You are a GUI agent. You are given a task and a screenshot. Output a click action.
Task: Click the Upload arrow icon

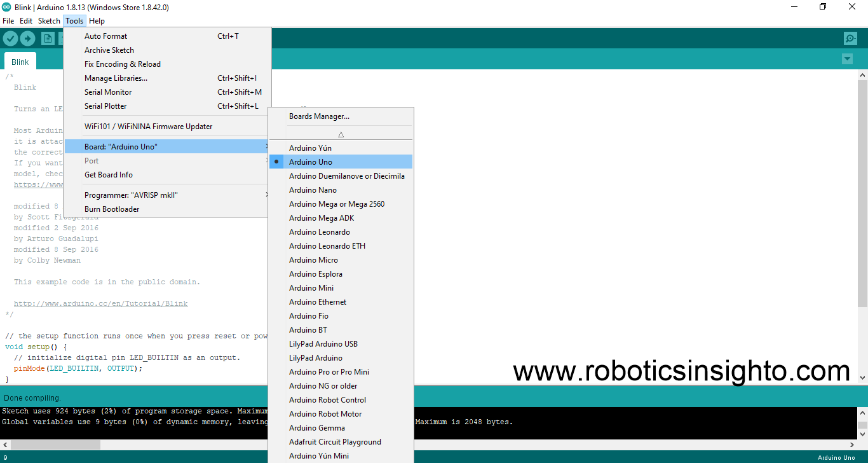tap(27, 38)
